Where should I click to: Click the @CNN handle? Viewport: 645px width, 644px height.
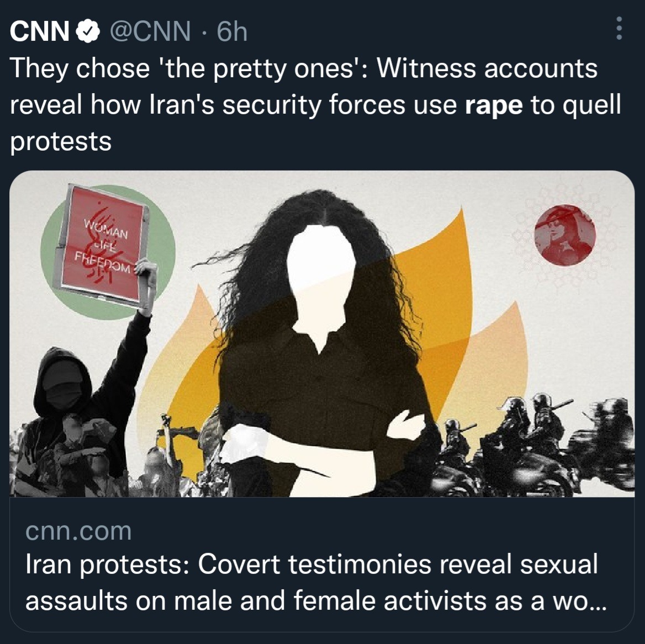[151, 31]
